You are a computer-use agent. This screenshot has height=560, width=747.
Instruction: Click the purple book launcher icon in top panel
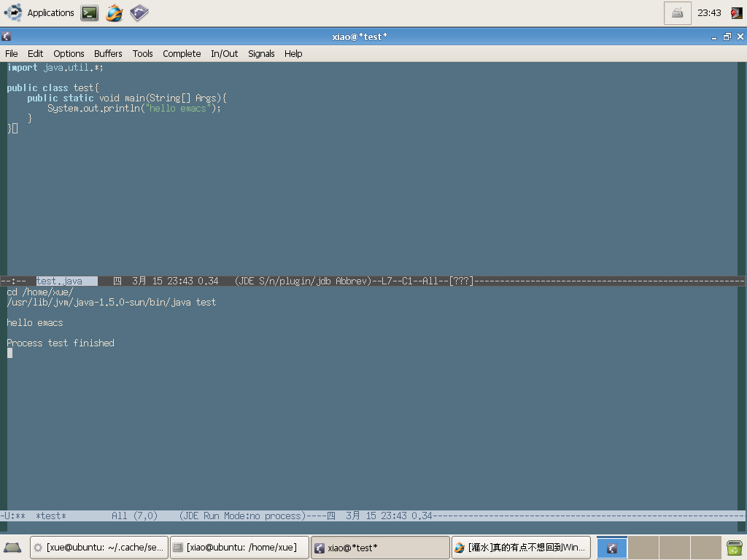[x=139, y=13]
